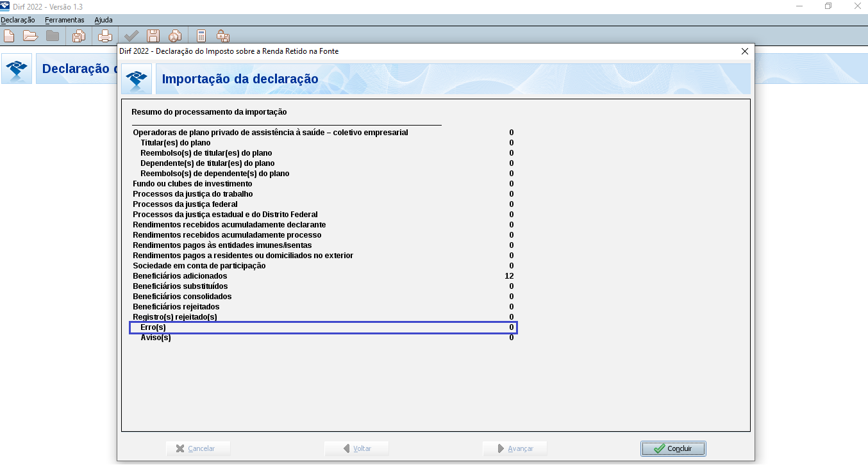Click the value 12 for Beneficiários adicionados
This screenshot has height=467, width=868.
[x=509, y=276]
